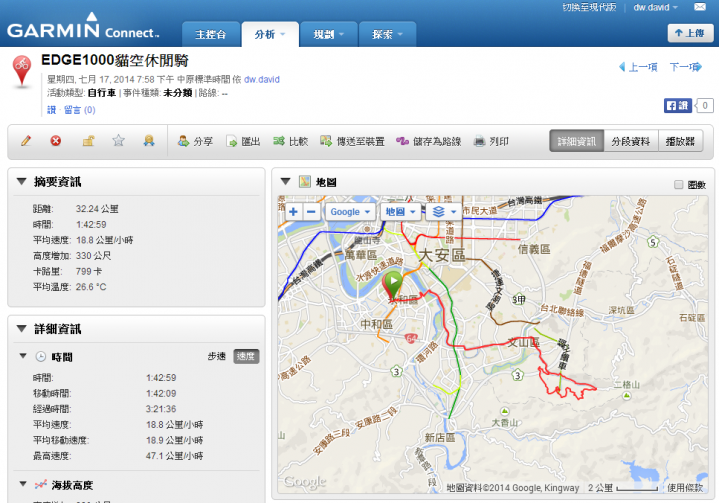Open the dw.david account dropdown
This screenshot has width=720, height=503.
tap(655, 7)
